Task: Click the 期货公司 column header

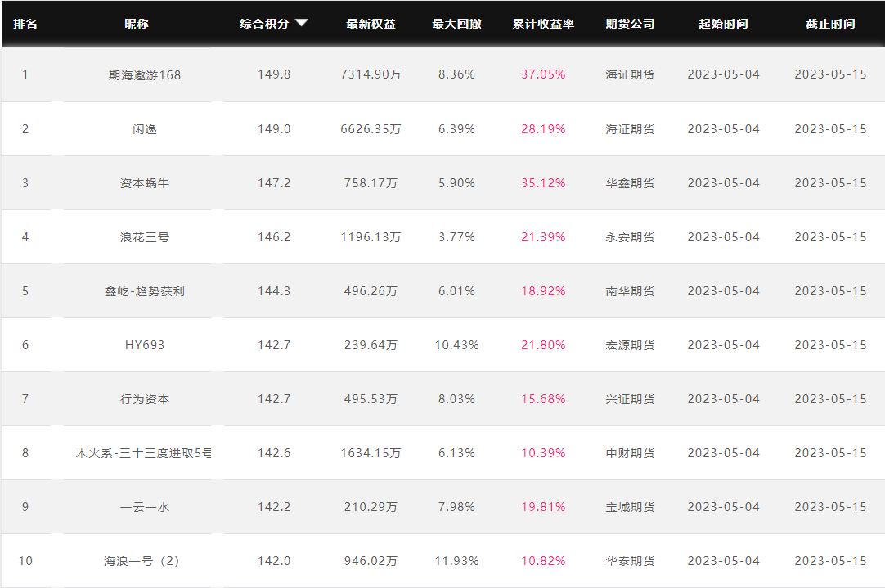Action: click(630, 24)
